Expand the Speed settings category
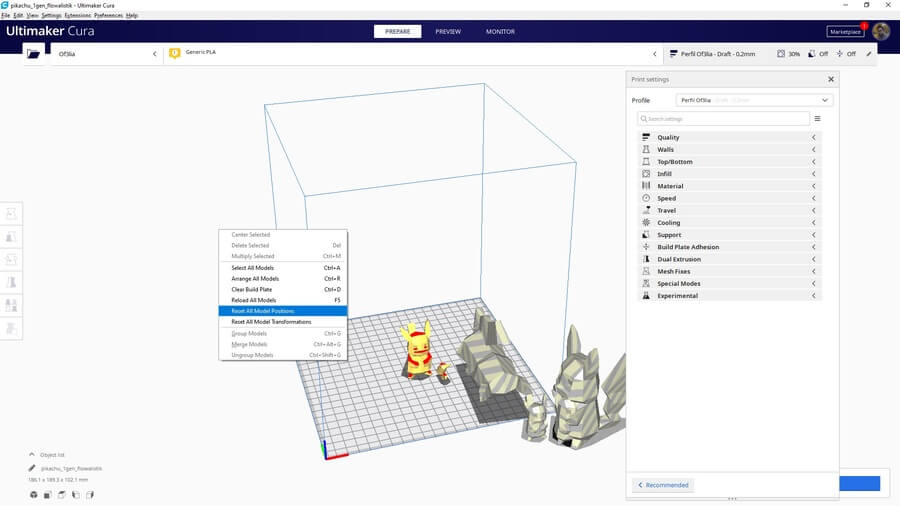The width and height of the screenshot is (900, 506). [x=730, y=198]
